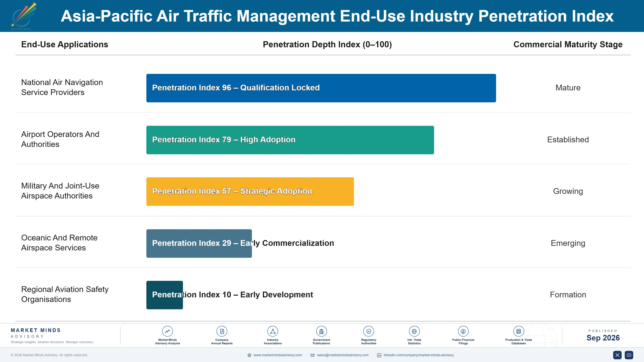Select the dark teal Penetration Index 10 bar
The width and height of the screenshot is (644, 362).
coord(164,295)
